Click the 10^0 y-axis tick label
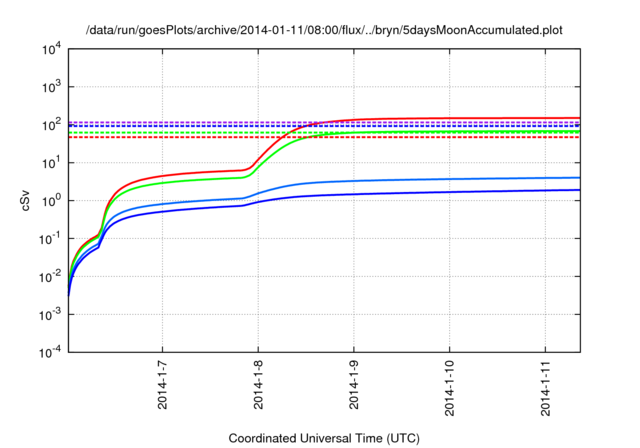640x448 pixels. point(50,201)
